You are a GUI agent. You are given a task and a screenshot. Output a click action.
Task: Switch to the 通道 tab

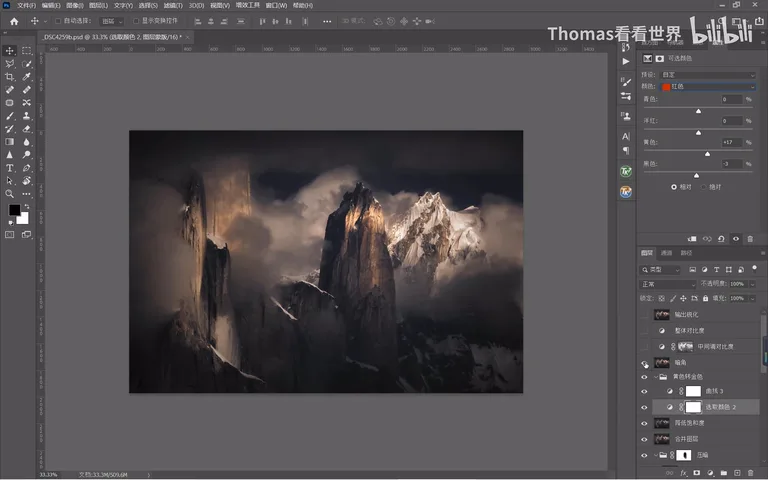[666, 253]
